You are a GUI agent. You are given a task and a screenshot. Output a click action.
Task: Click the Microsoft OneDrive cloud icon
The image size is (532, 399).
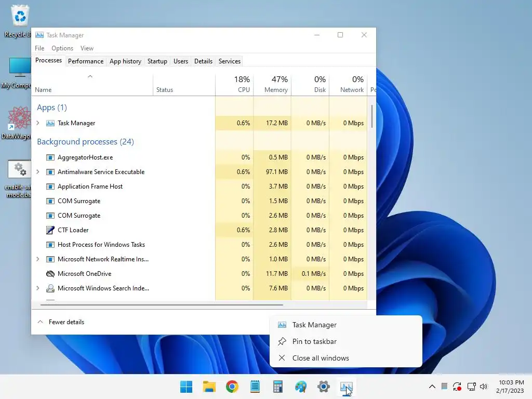point(50,274)
